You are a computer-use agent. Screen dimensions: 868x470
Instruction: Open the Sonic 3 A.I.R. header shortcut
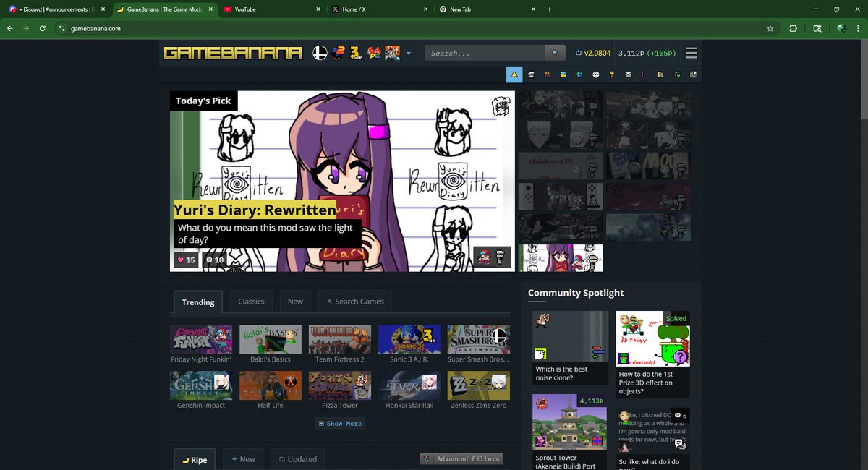355,53
